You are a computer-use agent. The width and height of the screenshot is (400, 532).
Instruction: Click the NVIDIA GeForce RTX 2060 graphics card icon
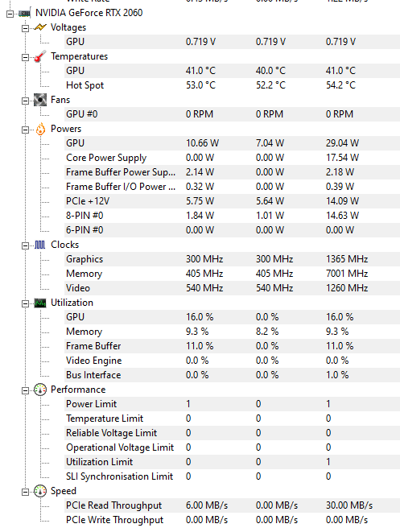[24, 13]
